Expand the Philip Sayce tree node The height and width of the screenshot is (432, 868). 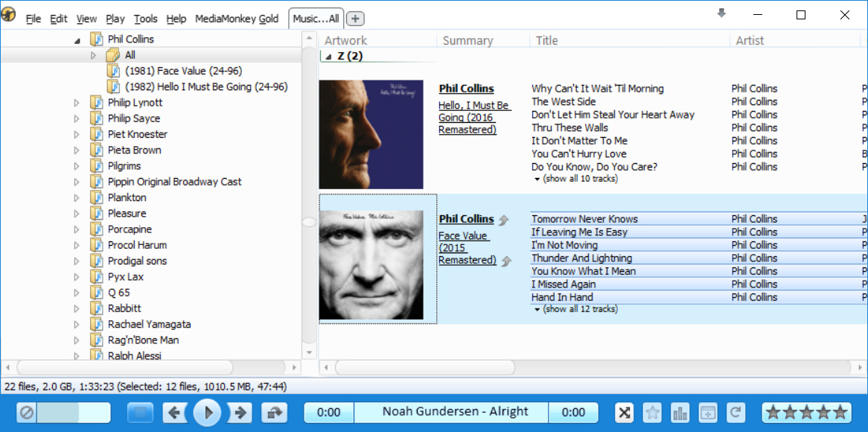pyautogui.click(x=77, y=118)
